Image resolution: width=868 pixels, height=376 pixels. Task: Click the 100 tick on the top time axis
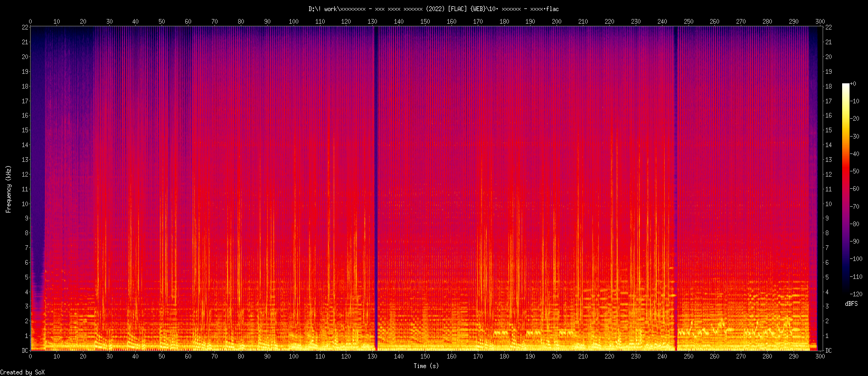tap(294, 22)
